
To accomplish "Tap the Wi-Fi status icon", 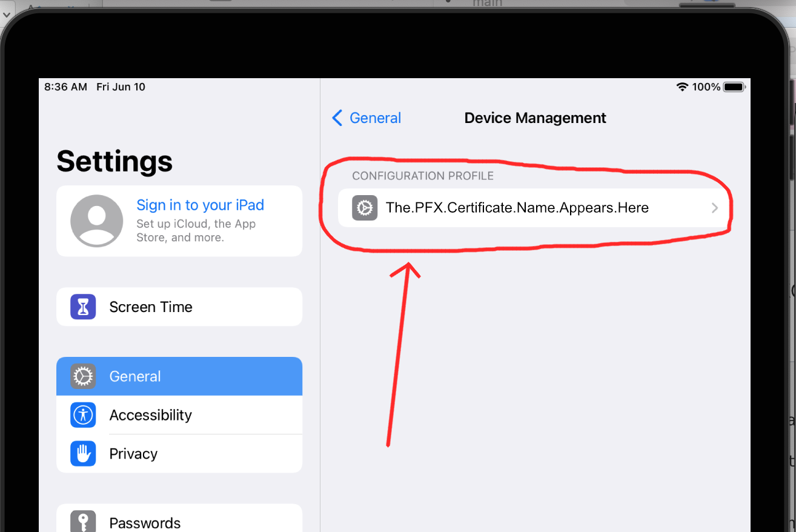I will click(682, 87).
